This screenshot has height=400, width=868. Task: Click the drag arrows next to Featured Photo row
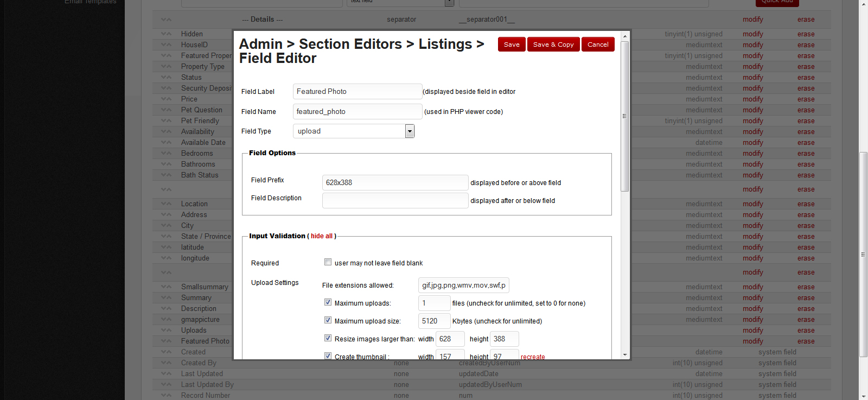click(166, 341)
